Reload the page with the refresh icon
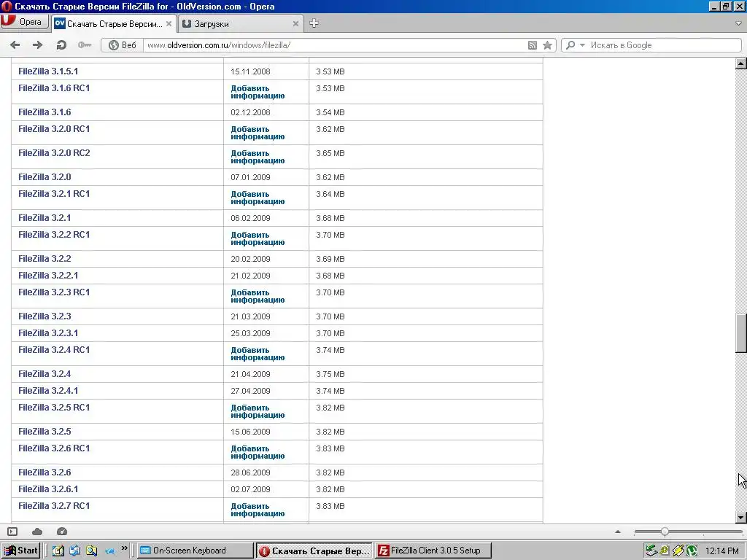 61,44
